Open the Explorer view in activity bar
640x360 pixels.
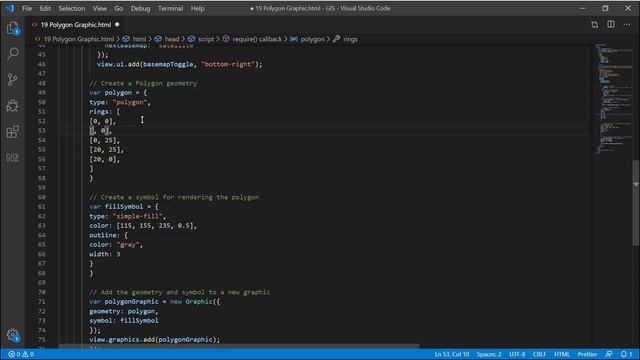[x=13, y=29]
